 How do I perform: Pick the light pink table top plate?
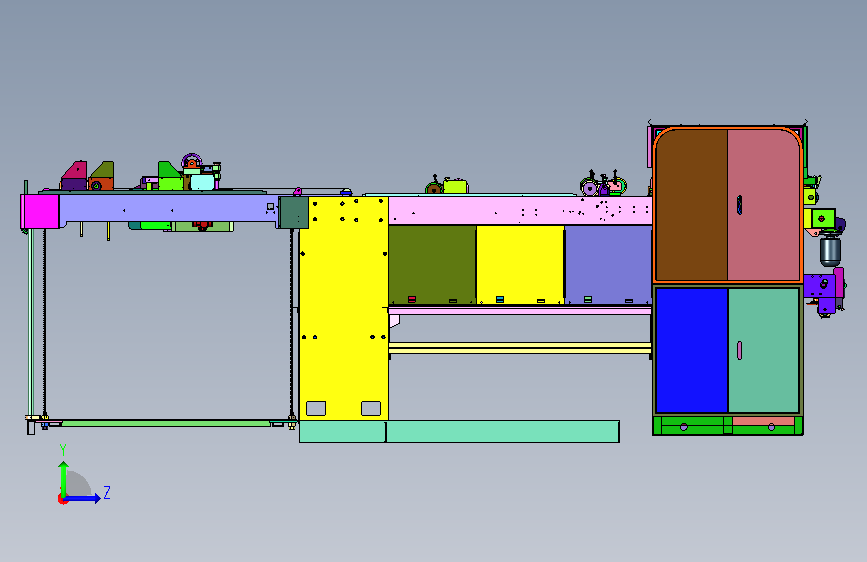pos(520,210)
